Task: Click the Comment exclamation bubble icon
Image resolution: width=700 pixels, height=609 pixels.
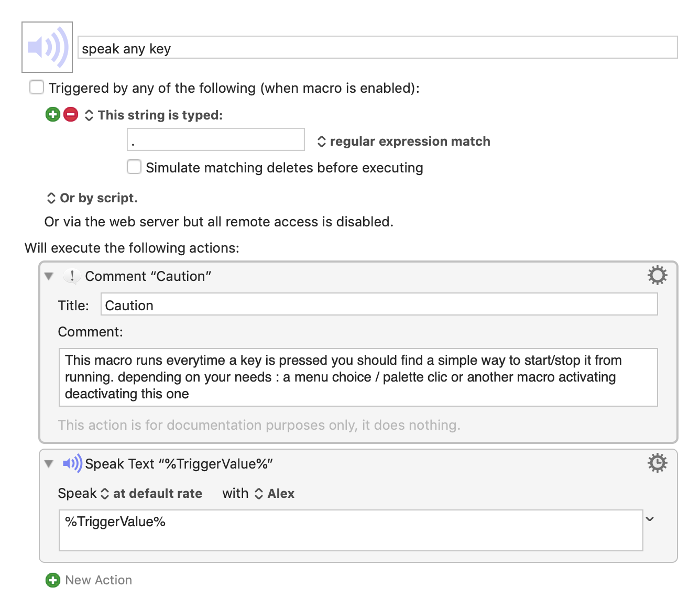Action: [72, 276]
